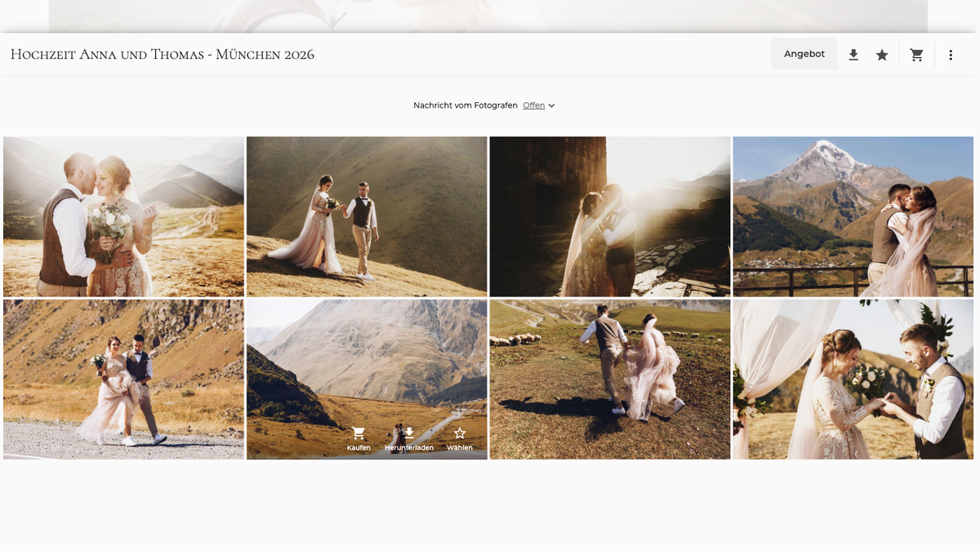Viewport: 980px width, 551px height.
Task: Click the gallery title Hochzeit Anna und Thomas
Action: point(163,55)
